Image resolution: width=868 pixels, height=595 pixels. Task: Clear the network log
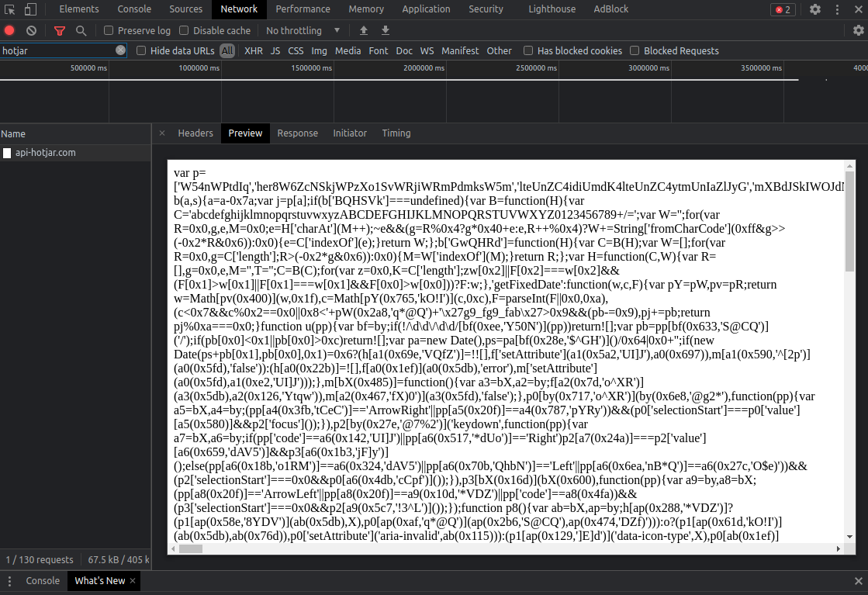tap(31, 31)
